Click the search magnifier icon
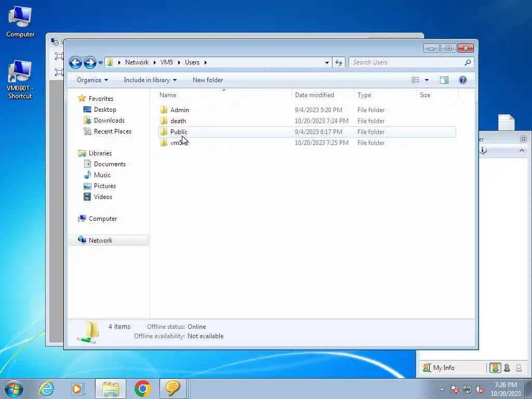Screen dimensions: 532x399 (468, 62)
